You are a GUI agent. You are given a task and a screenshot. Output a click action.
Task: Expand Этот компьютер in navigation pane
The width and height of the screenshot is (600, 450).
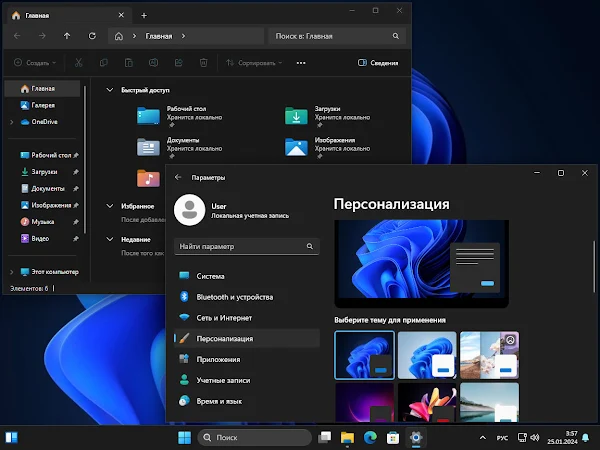pyautogui.click(x=11, y=272)
